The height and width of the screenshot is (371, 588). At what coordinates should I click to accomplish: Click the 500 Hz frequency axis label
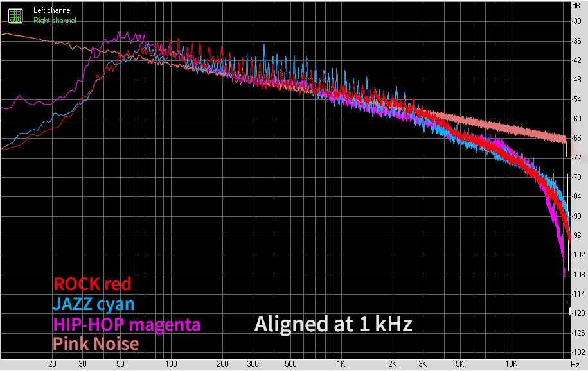[x=290, y=363]
